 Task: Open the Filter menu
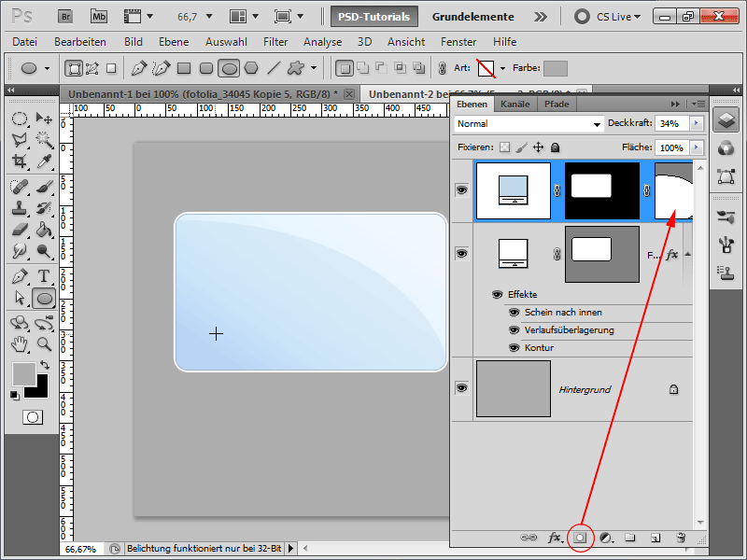coord(275,42)
